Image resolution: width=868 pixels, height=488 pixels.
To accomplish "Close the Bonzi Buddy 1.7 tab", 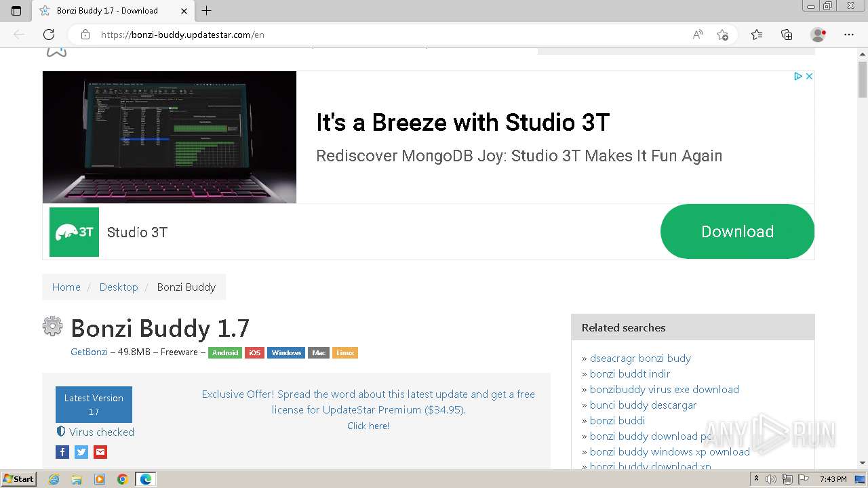I will click(184, 11).
